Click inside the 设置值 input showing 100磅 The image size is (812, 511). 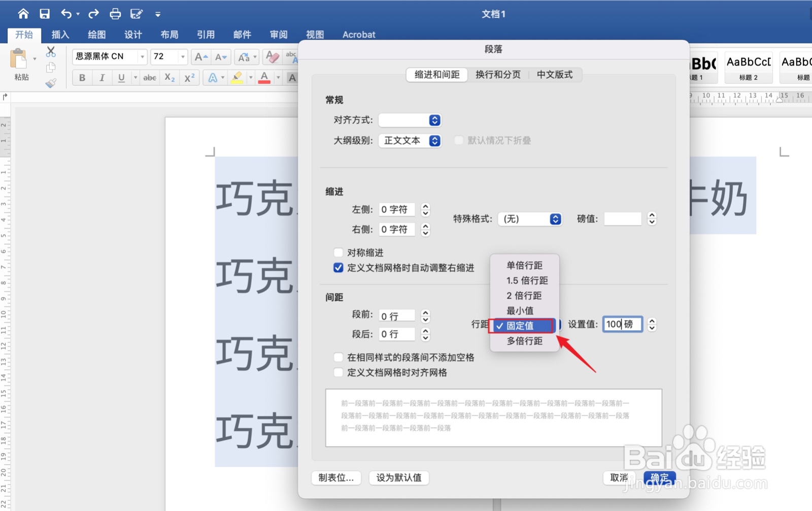tap(622, 324)
